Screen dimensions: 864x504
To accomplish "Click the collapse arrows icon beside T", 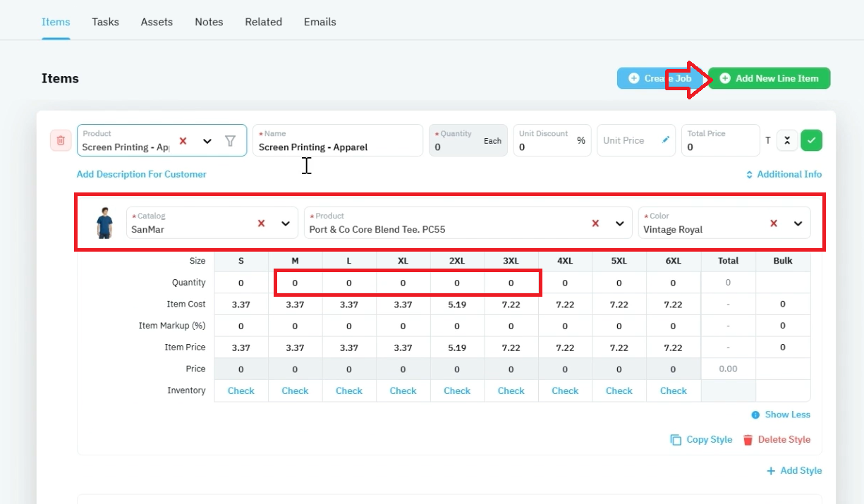I will [x=787, y=140].
